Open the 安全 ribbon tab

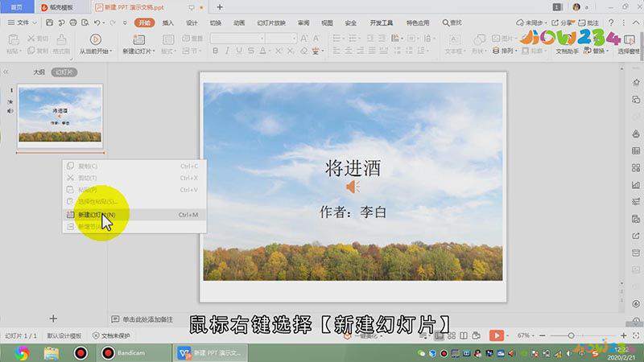(x=351, y=23)
